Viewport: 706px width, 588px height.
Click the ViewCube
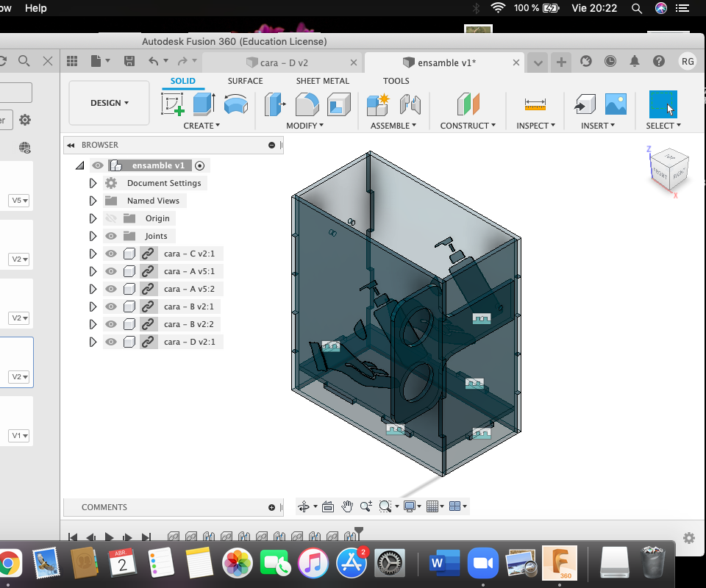click(x=670, y=170)
